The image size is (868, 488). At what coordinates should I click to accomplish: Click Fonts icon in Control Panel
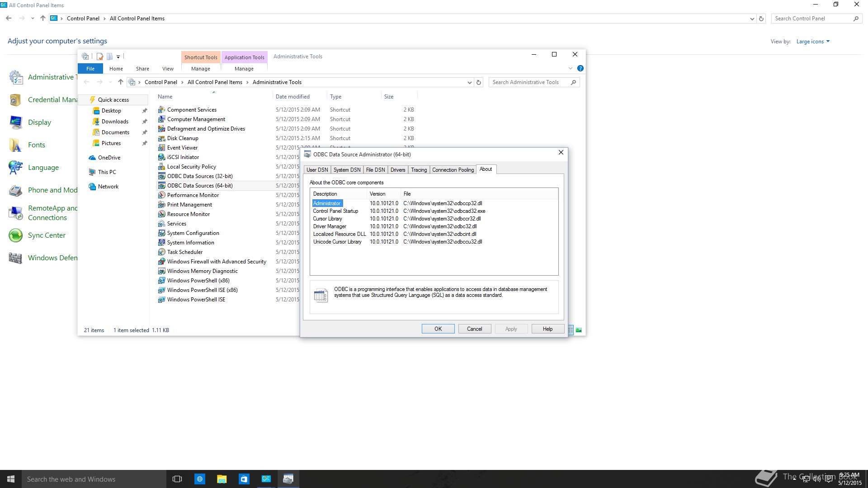pyautogui.click(x=15, y=145)
